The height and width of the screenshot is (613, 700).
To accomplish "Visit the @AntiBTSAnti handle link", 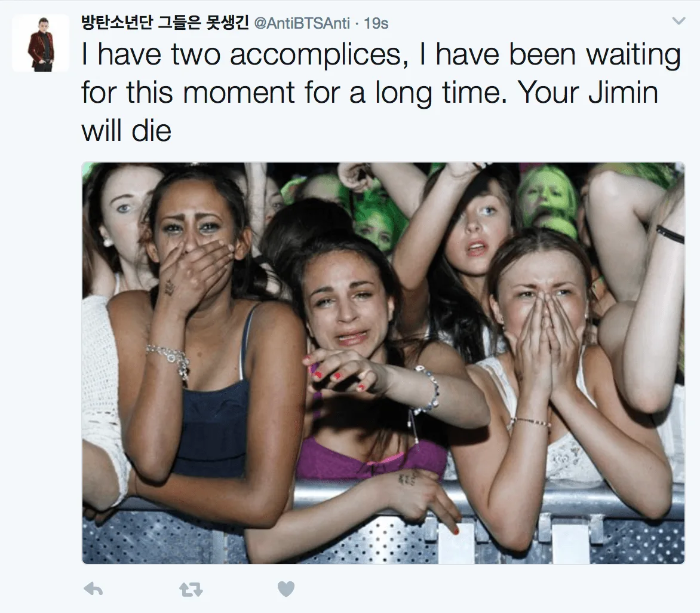I will tap(302, 23).
